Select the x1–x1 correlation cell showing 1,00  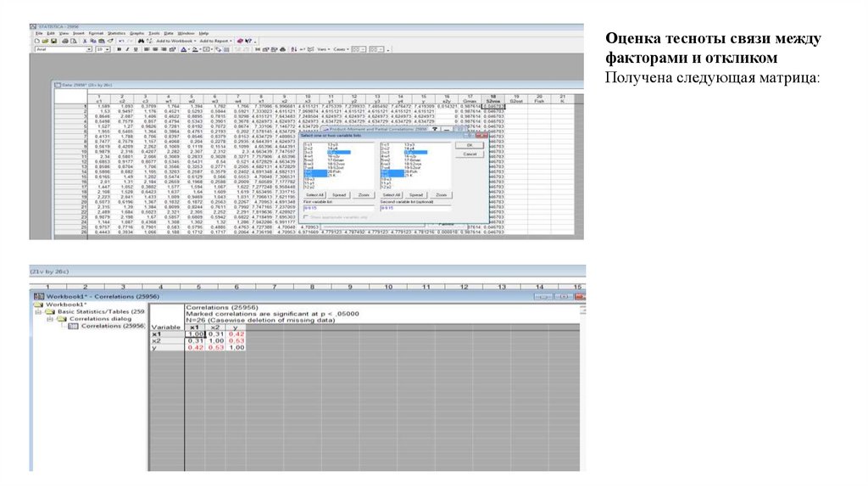(x=193, y=333)
